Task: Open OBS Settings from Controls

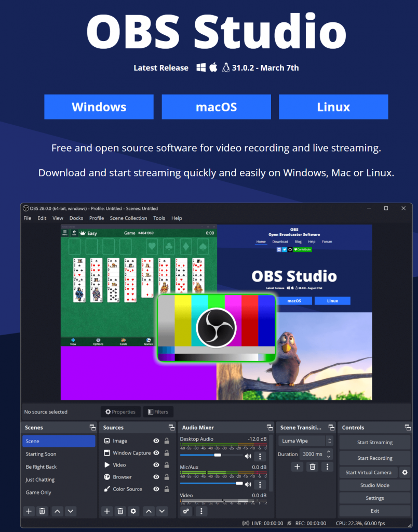Action: 375,498
